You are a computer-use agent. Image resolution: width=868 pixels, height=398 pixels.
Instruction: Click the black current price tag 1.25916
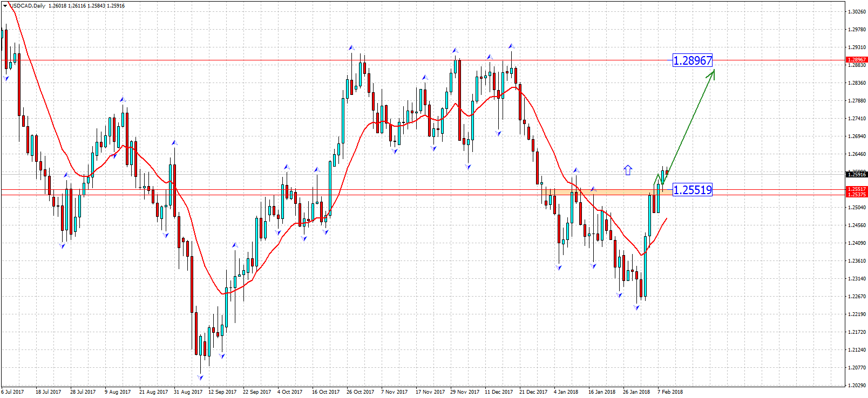point(856,174)
